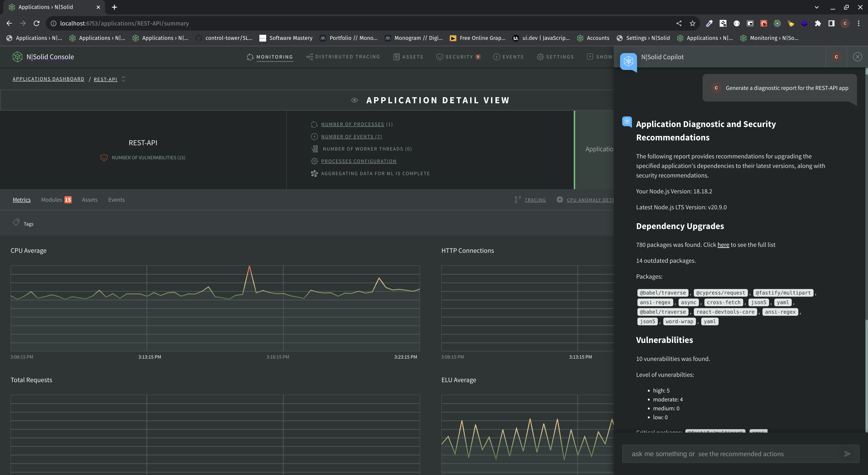Click the Number of Events link

click(351, 137)
